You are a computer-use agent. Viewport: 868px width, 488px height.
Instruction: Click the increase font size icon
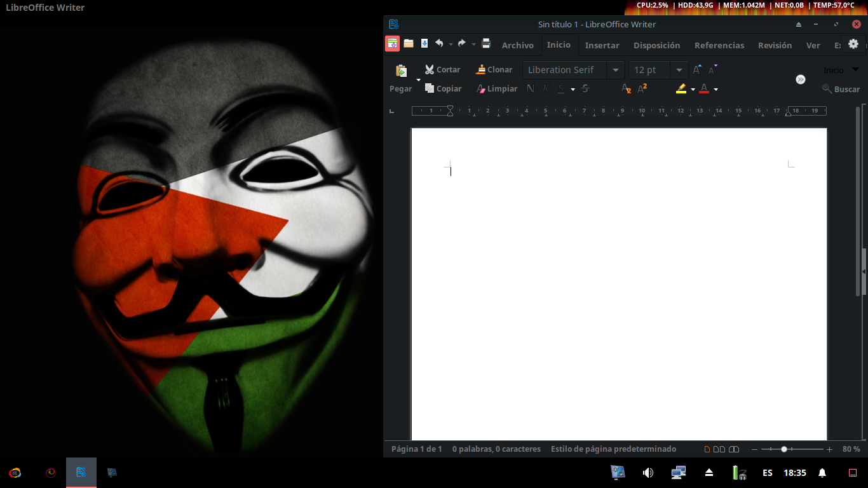[697, 70]
